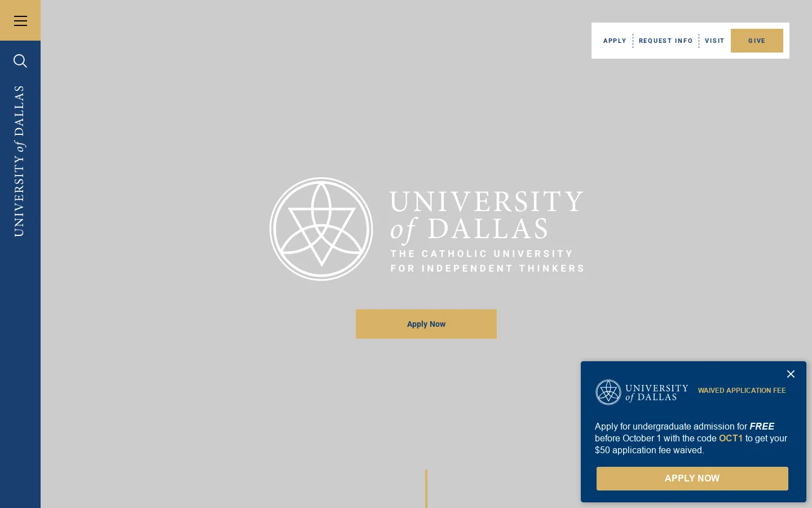The height and width of the screenshot is (508, 812).
Task: Click the University of Dallas logo in popup
Action: pyautogui.click(x=642, y=392)
